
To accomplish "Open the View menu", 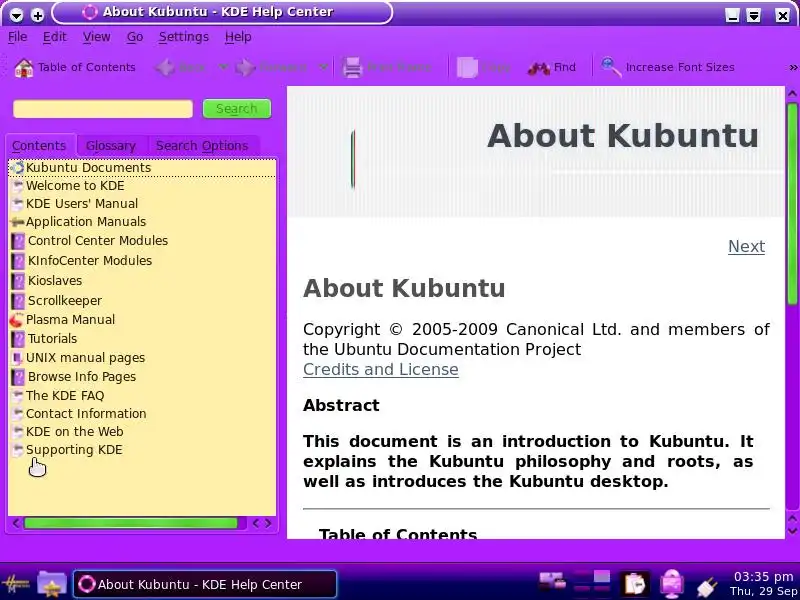I will pyautogui.click(x=96, y=37).
